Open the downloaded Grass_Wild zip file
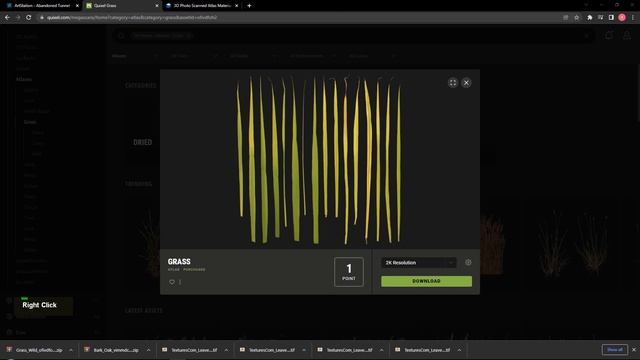 point(36,350)
